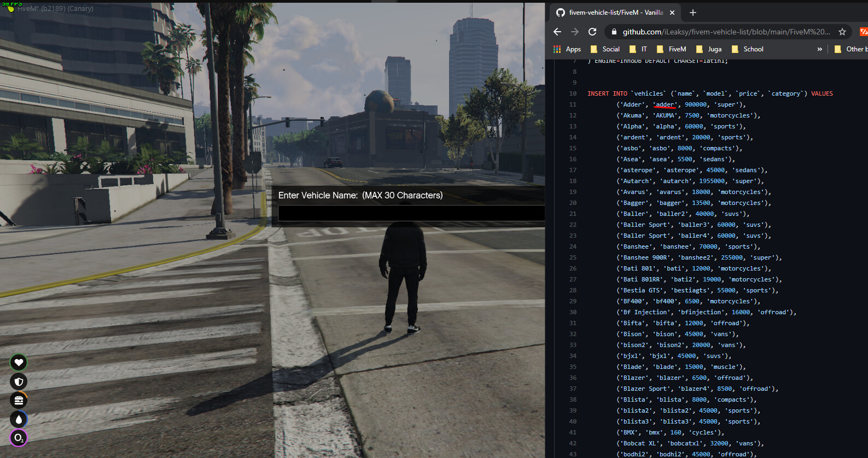Click the 'asterope' 45000 sedans row
This screenshot has height=458, width=868.
(x=692, y=170)
